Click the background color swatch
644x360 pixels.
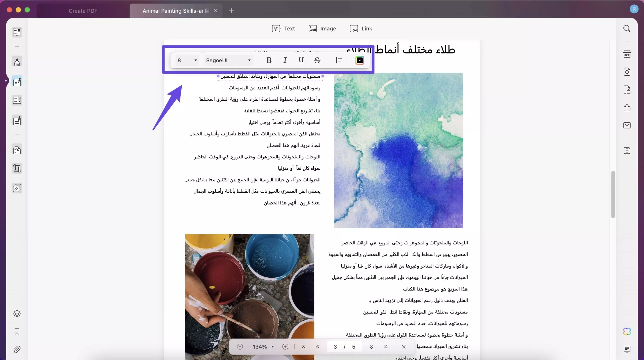[x=359, y=60]
